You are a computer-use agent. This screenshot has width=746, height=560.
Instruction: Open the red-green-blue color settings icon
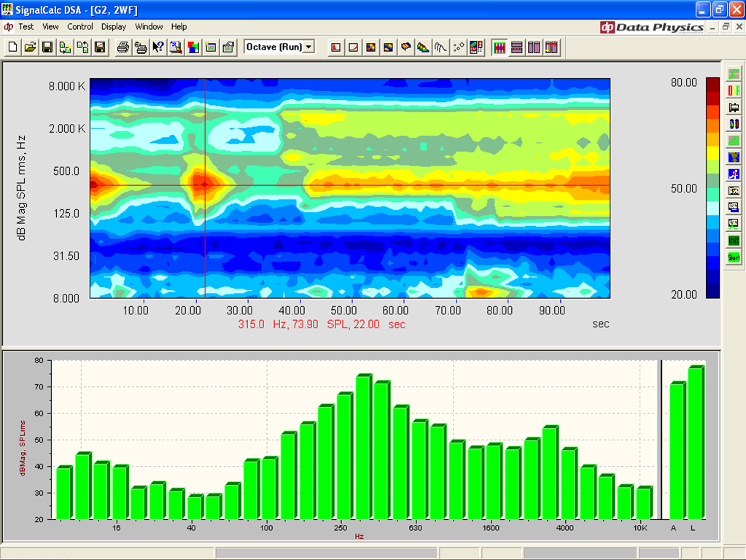(193, 47)
